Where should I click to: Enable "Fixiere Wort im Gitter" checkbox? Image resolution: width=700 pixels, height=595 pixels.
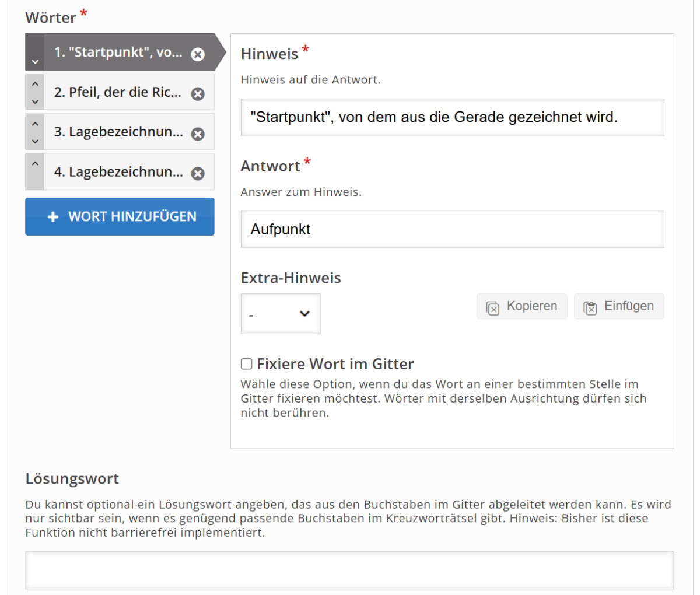tap(247, 364)
